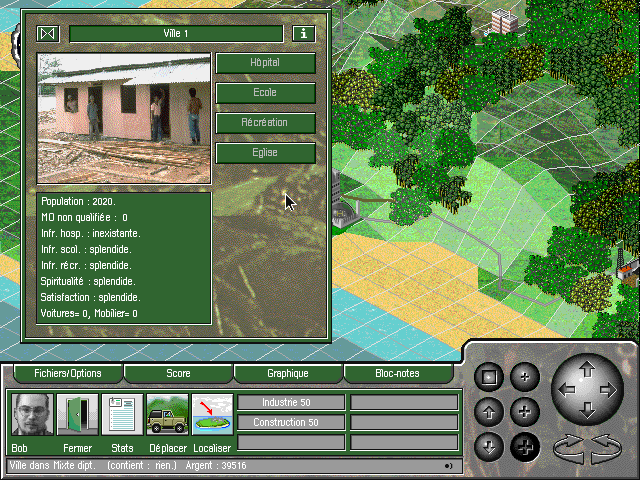Click the Ville 1 title bar

[176, 34]
